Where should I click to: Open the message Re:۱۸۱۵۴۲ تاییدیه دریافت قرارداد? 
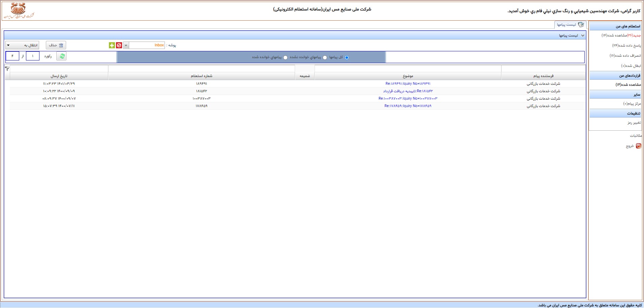pyautogui.click(x=408, y=91)
